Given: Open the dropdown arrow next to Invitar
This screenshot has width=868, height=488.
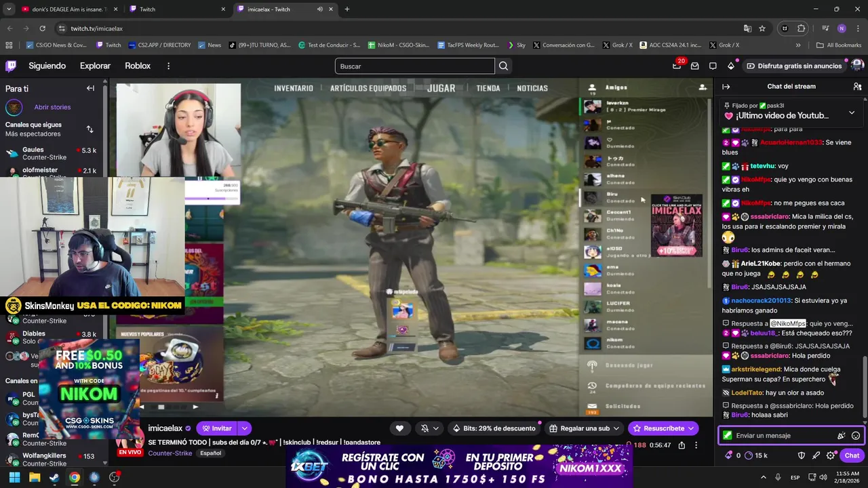Looking at the screenshot, I should (x=244, y=428).
